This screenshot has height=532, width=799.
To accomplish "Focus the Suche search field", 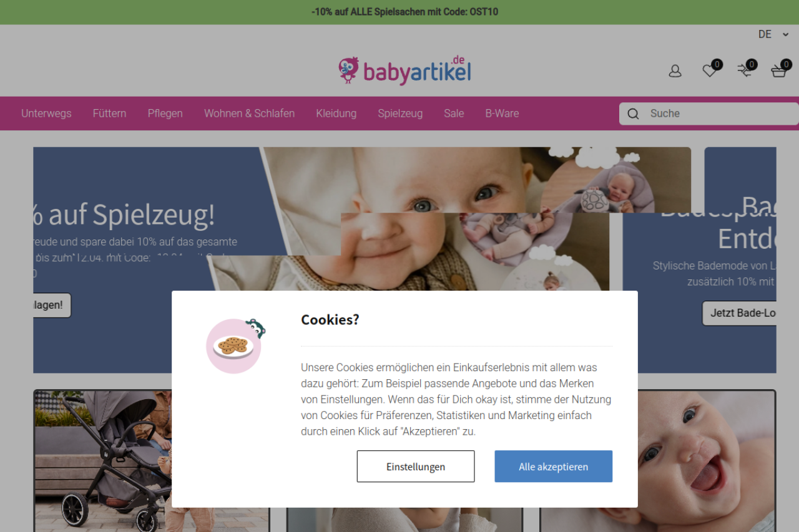I will [709, 114].
